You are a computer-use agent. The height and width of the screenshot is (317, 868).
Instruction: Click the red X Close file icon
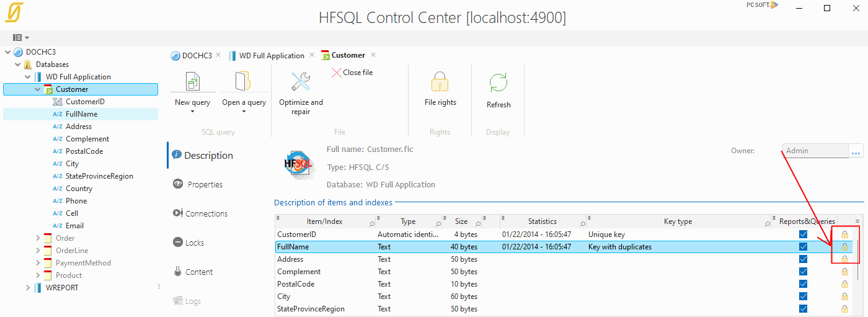coord(337,73)
